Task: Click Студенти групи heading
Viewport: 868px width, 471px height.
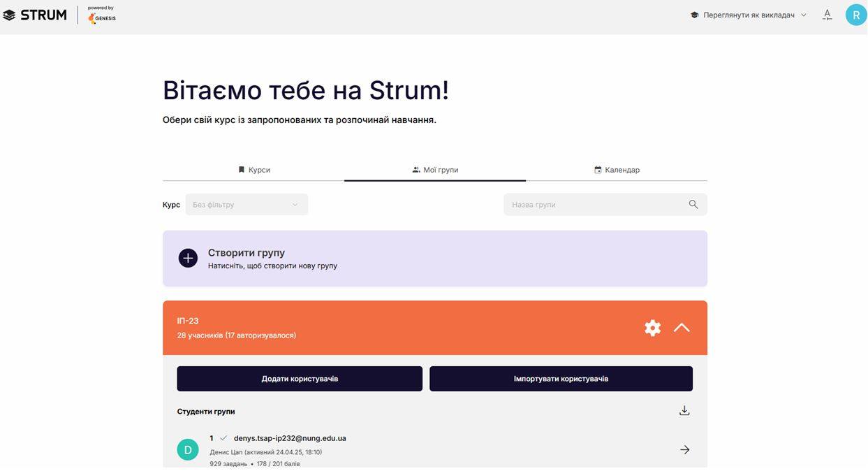Action: click(206, 412)
